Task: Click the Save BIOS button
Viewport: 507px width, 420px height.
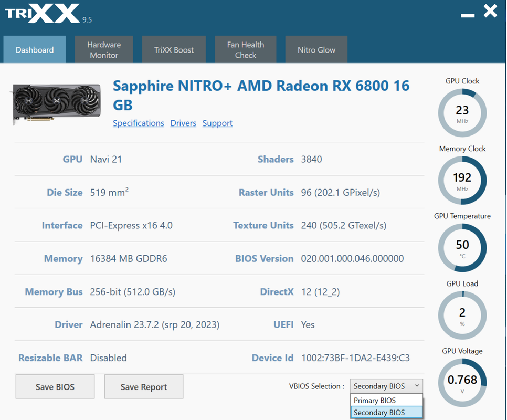Action: point(55,387)
